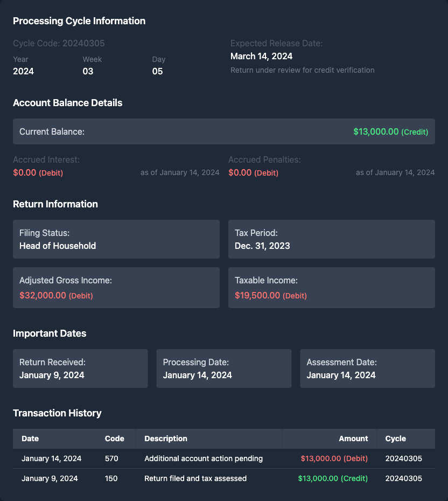Click the Taxable Income card
The width and height of the screenshot is (448, 501).
pyautogui.click(x=331, y=288)
